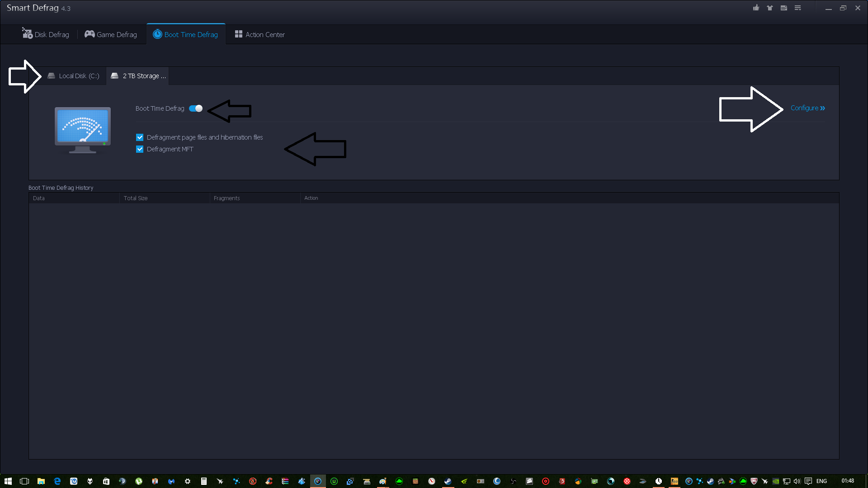
Task: Open the Windows Start menu
Action: [8, 481]
